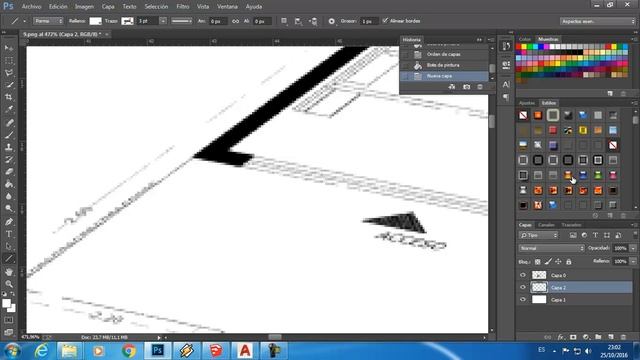
Task: Hide the Capa 2 layer
Action: point(523,287)
